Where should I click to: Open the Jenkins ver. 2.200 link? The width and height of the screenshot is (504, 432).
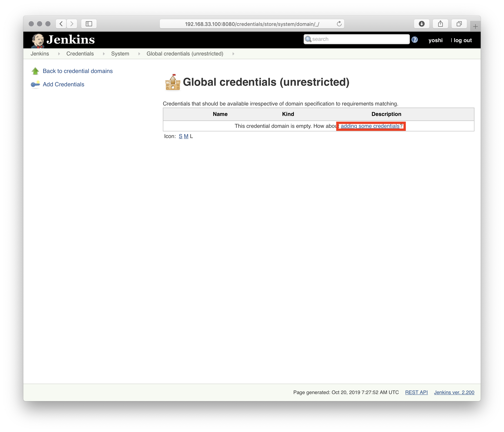(x=454, y=392)
